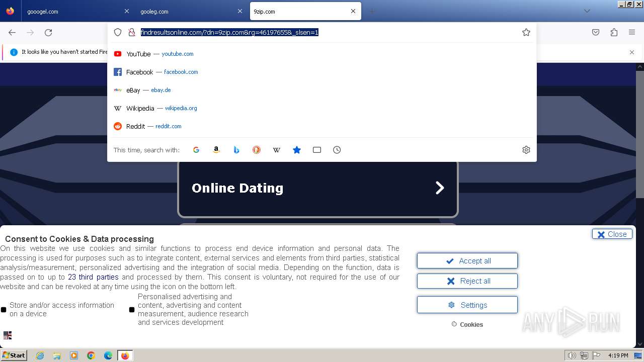Open the Online Dating link
The image size is (644, 362).
[318, 188]
